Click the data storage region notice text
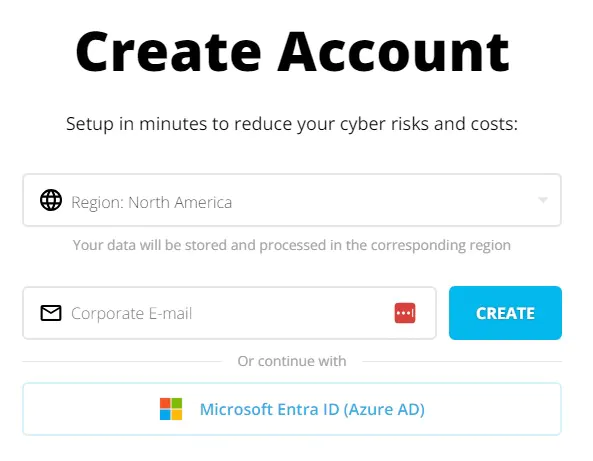The width and height of the screenshot is (593, 461). (292, 245)
